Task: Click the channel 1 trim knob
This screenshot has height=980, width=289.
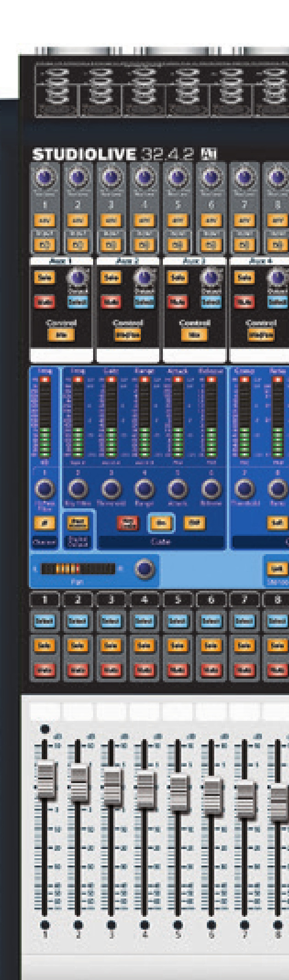Action: click(x=44, y=177)
